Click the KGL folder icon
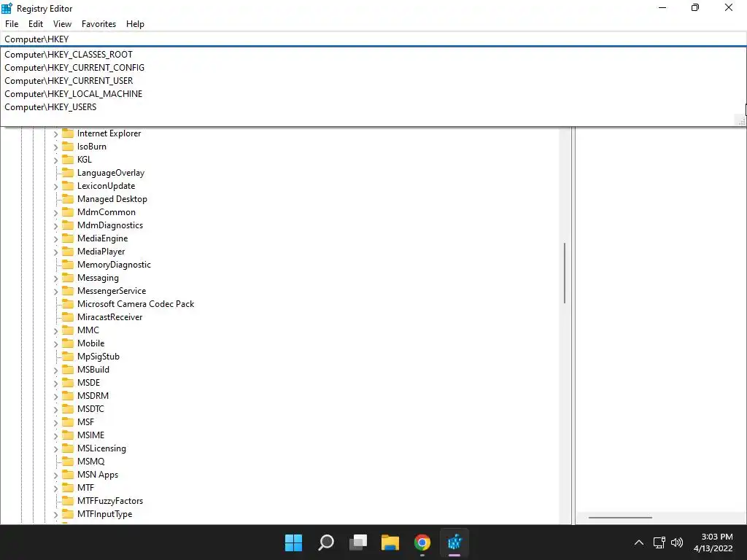The width and height of the screenshot is (747, 560). tap(68, 160)
